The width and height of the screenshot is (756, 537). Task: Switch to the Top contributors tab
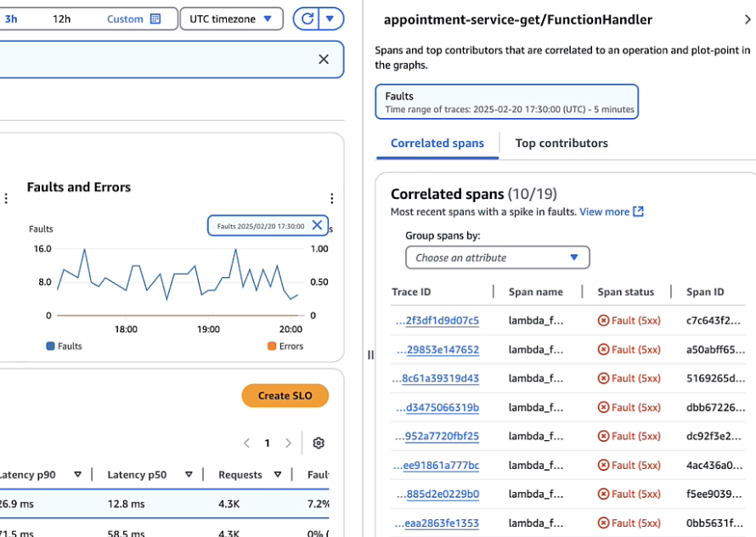561,143
